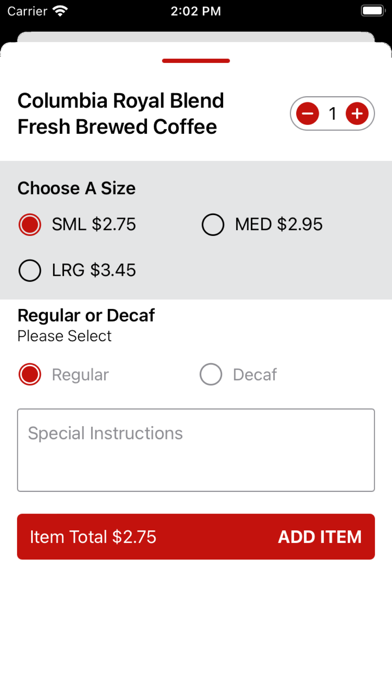Switch to the Decaf option
Image resolution: width=392 pixels, height=696 pixels.
coord(238,375)
